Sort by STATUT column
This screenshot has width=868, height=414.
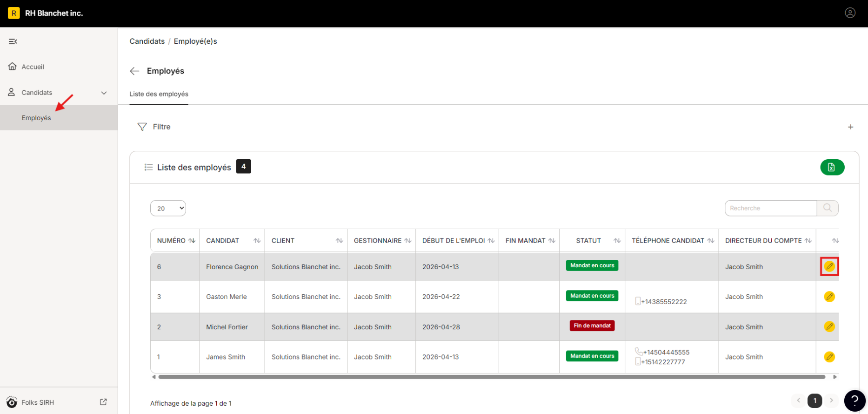[617, 241]
